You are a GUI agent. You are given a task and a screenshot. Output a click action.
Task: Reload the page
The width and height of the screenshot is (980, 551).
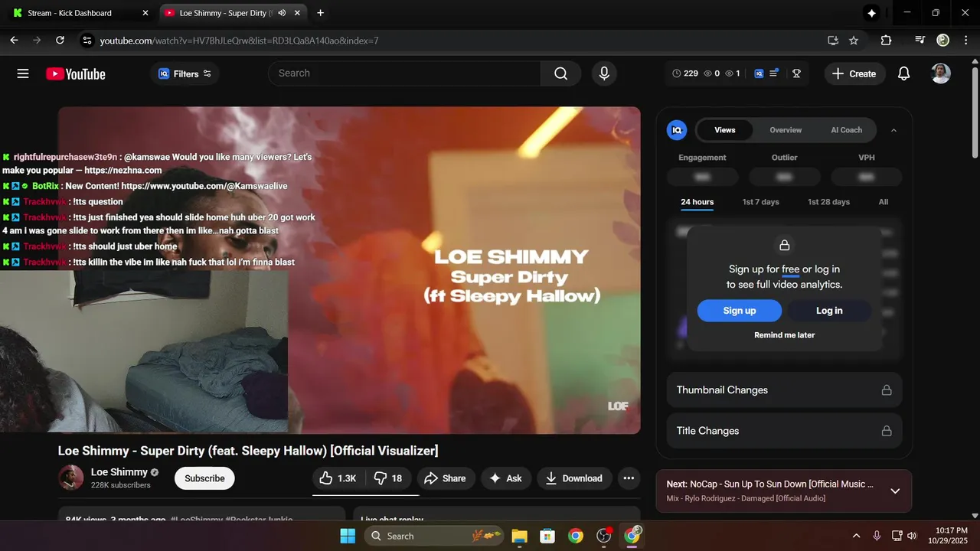coord(60,40)
